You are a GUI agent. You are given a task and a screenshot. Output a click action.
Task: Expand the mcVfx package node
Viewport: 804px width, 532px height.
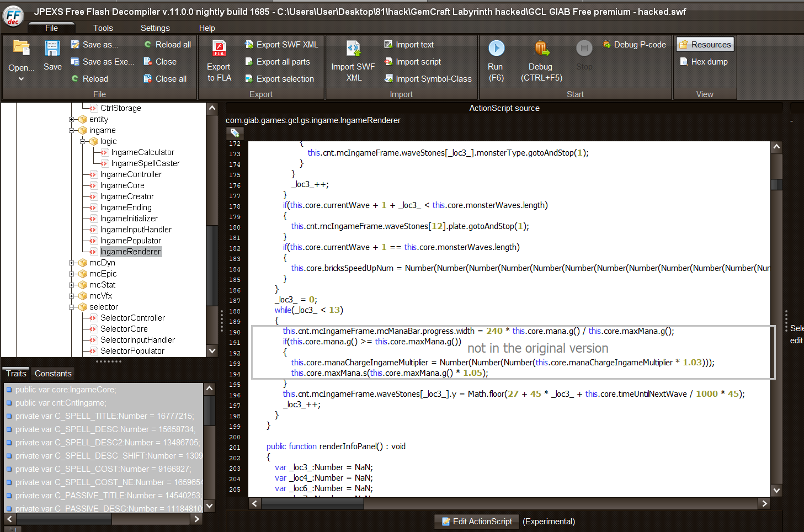[72, 296]
